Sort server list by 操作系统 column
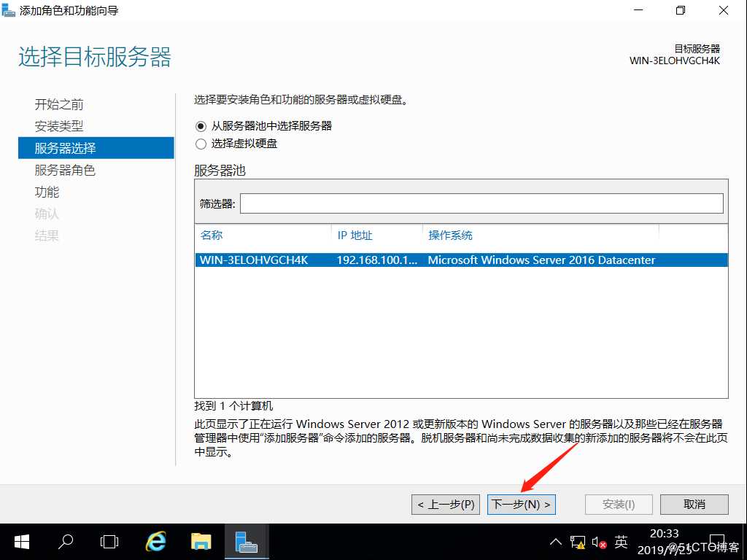Screen dimensions: 747x560 pos(450,236)
